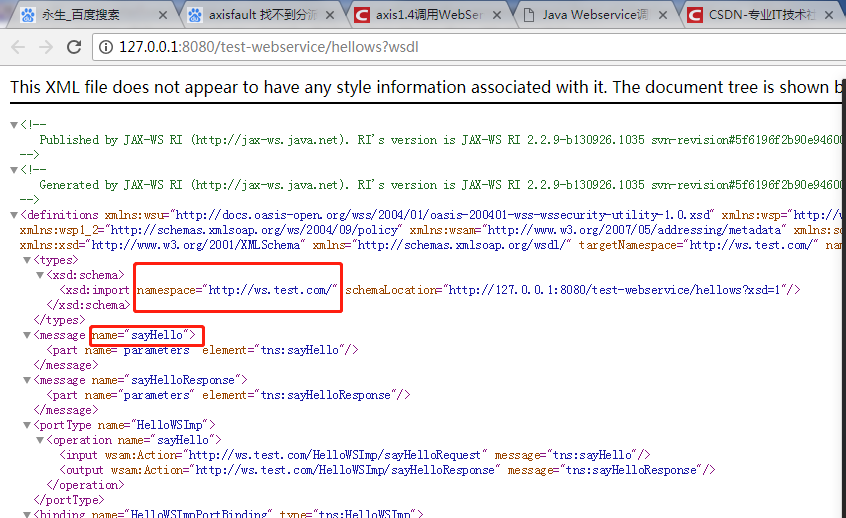Image resolution: width=846 pixels, height=518 pixels.
Task: Click xmlns:wsam addressing metadata attribute
Action: [x=598, y=230]
